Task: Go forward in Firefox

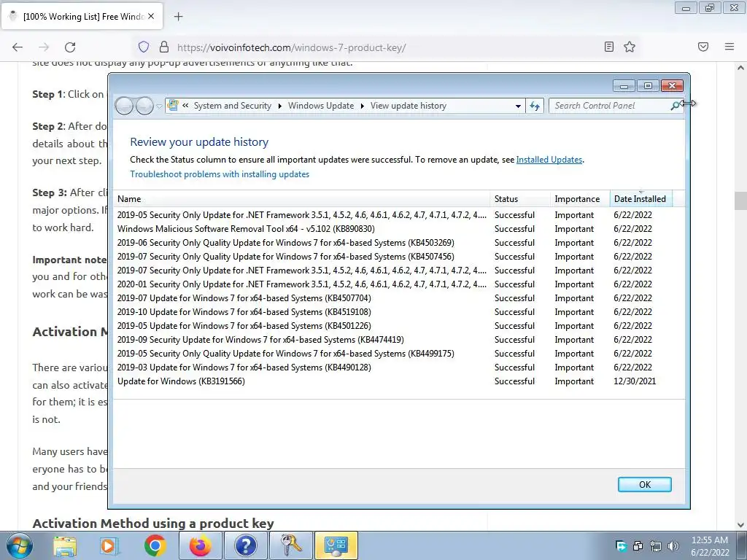Action: coord(44,47)
